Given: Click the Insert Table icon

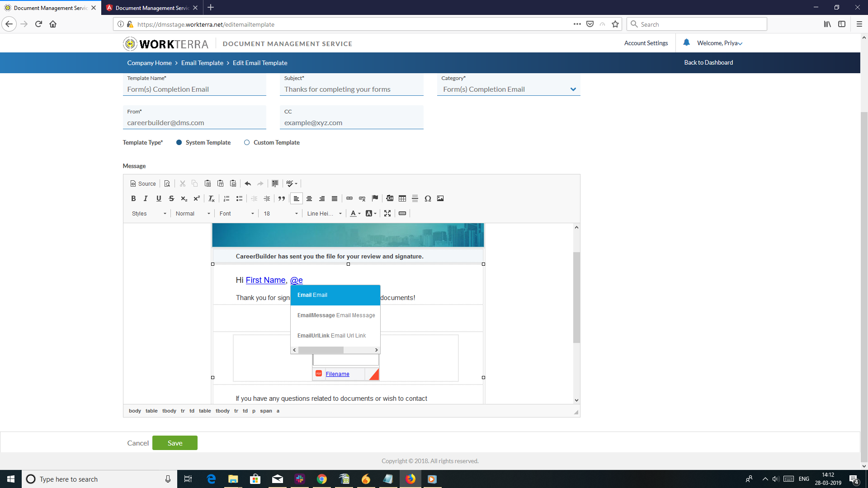Looking at the screenshot, I should point(402,198).
